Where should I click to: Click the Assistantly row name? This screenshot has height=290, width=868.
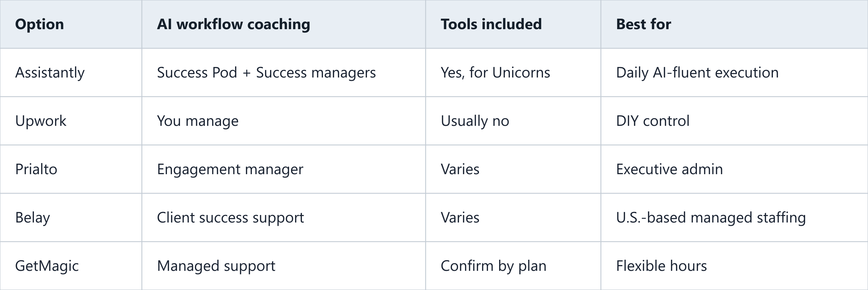click(x=50, y=73)
